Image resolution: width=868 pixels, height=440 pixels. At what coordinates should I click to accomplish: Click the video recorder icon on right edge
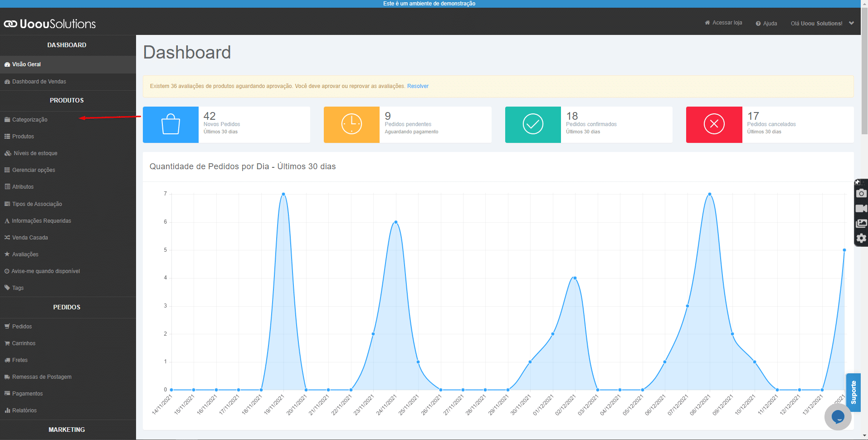pyautogui.click(x=861, y=209)
